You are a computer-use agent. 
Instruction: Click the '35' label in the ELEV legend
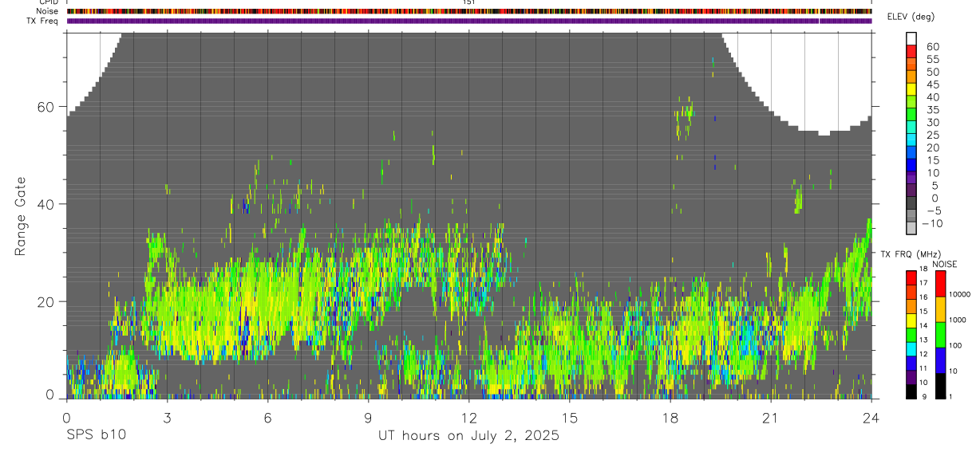(x=932, y=109)
